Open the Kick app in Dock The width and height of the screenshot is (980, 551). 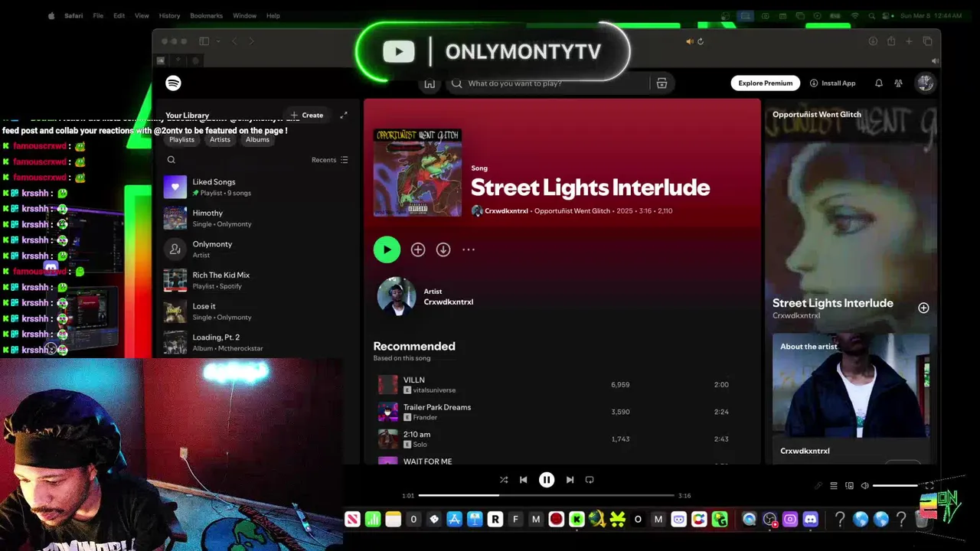pos(577,520)
